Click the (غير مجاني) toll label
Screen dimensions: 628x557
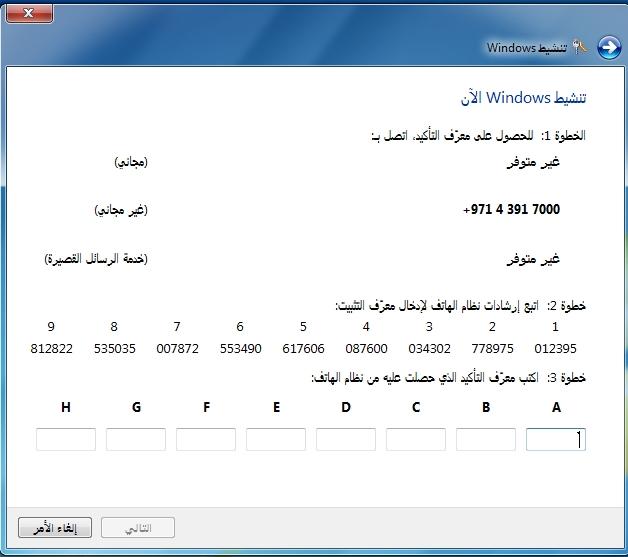(121, 210)
